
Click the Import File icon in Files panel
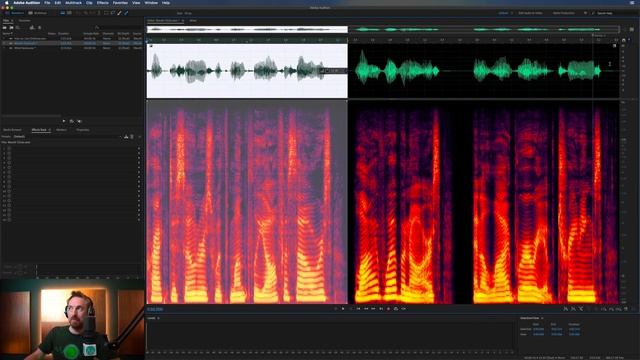tap(11, 28)
